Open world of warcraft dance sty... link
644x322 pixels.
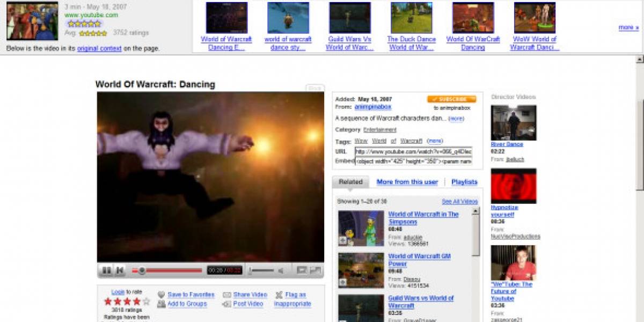pos(288,43)
